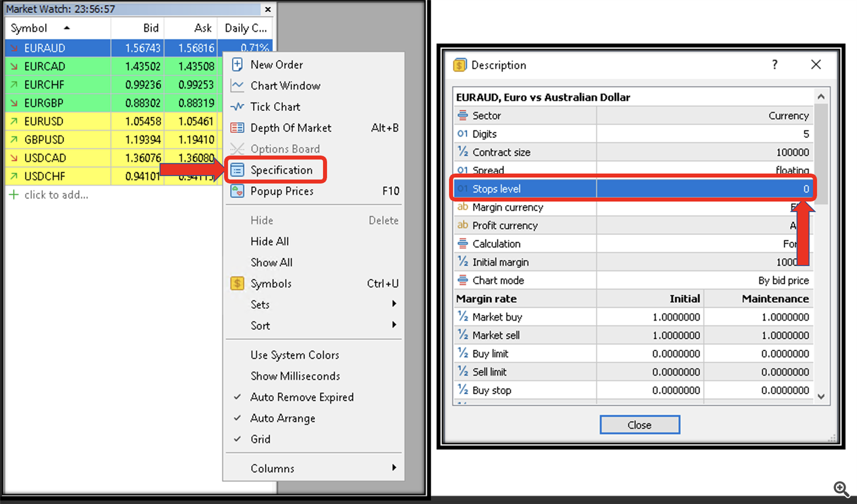Click the magnifier zoom icon bottom right

coord(841,489)
